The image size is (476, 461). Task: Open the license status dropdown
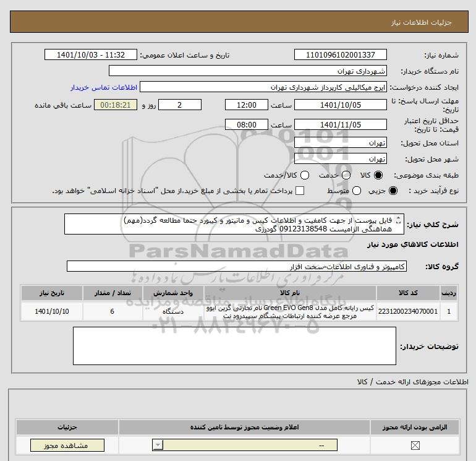click(245, 446)
